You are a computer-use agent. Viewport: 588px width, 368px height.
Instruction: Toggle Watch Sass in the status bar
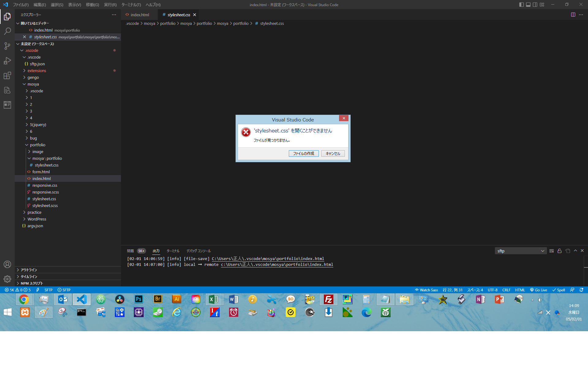click(x=426, y=290)
